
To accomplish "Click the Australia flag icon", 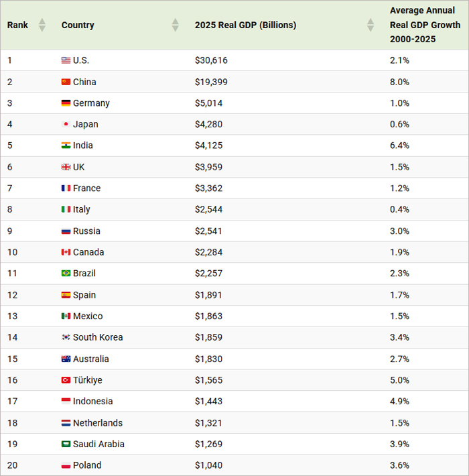I will pos(66,359).
